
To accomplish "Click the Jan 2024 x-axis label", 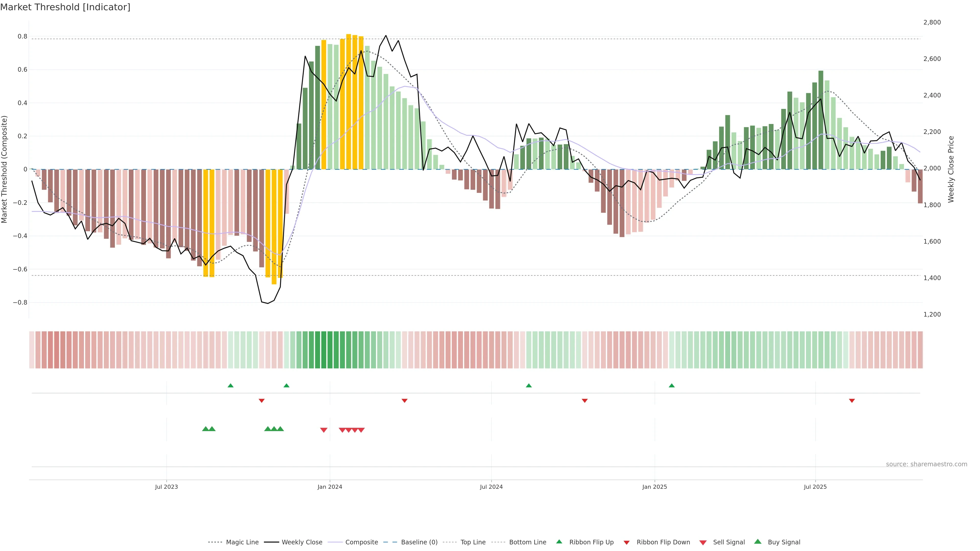I will [x=330, y=487].
